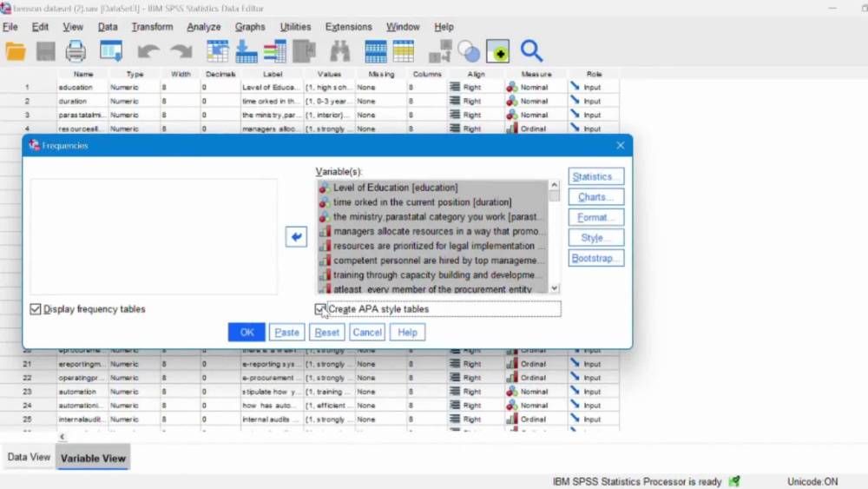This screenshot has width=868, height=489.
Task: Click the Reset button
Action: pyautogui.click(x=326, y=333)
